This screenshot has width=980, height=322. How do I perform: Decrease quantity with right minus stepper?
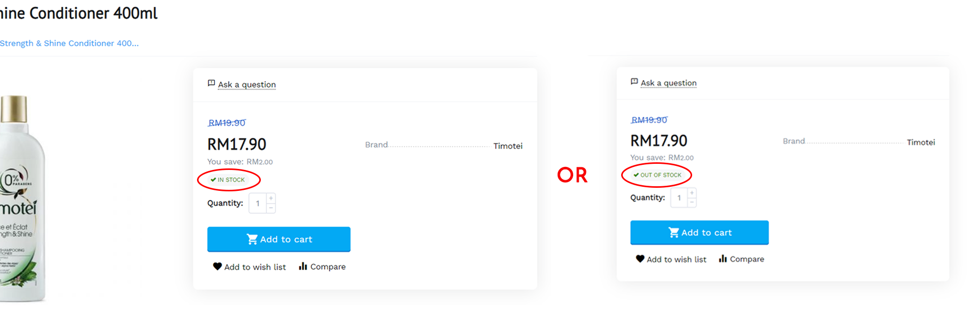pos(692,203)
